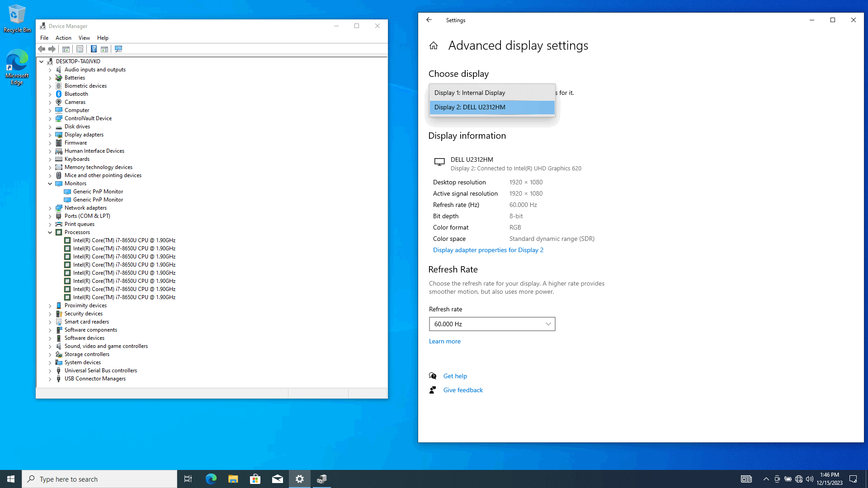Open the Windows Start menu
868x488 pixels.
[11, 479]
